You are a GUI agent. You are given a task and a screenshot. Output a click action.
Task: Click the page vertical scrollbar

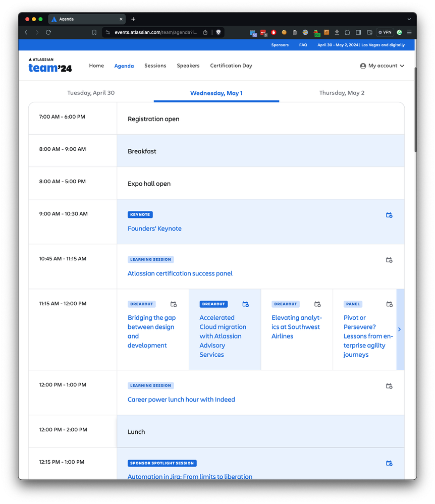click(415, 109)
